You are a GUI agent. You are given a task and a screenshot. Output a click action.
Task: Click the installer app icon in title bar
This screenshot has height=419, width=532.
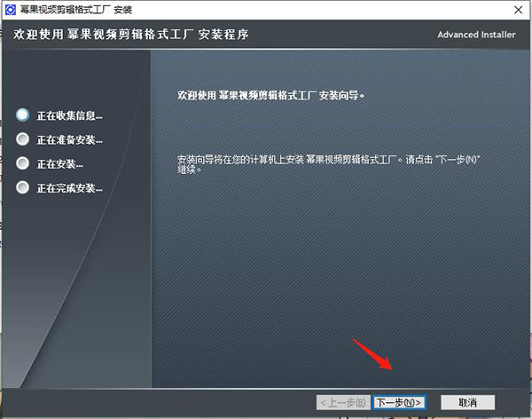[x=10, y=10]
